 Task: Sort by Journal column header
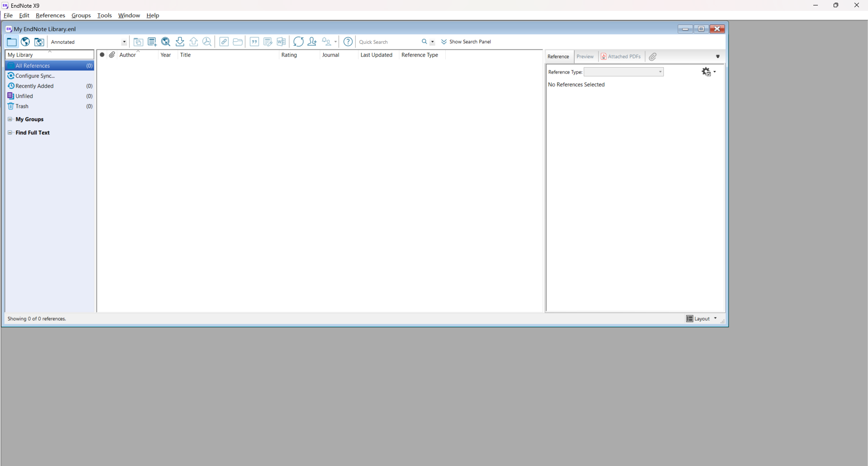pyautogui.click(x=339, y=55)
